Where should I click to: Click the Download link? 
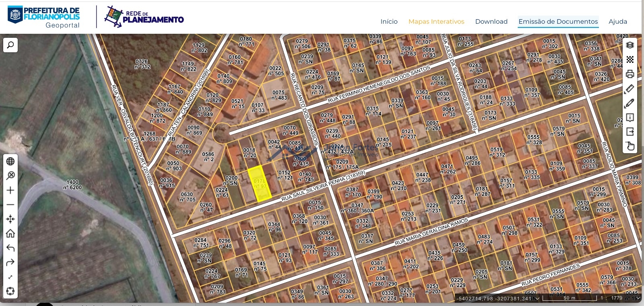[x=491, y=22]
